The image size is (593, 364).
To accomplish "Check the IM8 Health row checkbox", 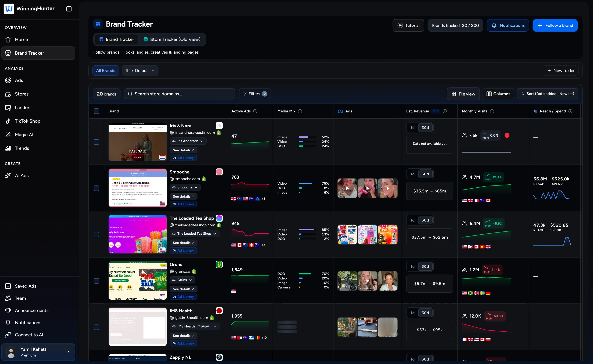I will [96, 327].
